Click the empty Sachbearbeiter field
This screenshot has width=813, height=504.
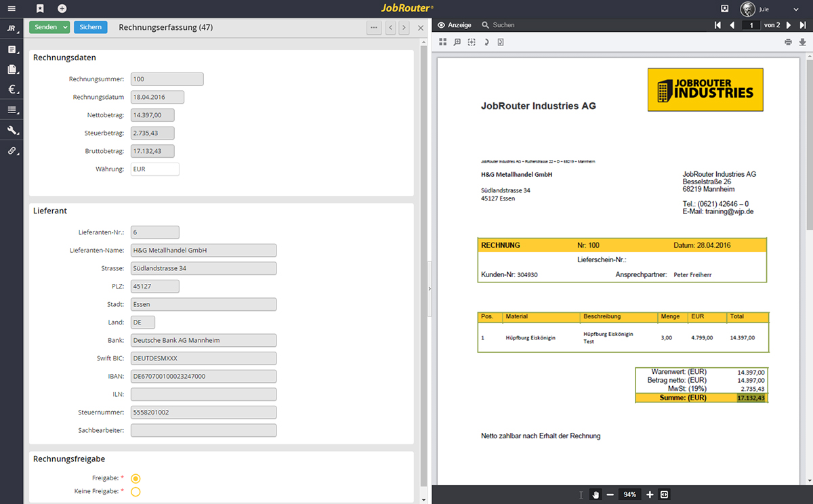[203, 430]
